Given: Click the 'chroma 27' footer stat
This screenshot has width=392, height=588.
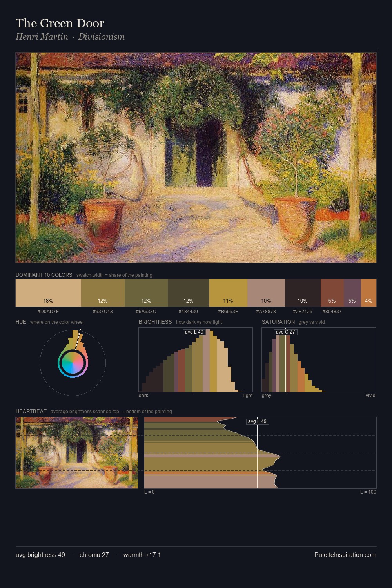Looking at the screenshot, I should tap(94, 555).
